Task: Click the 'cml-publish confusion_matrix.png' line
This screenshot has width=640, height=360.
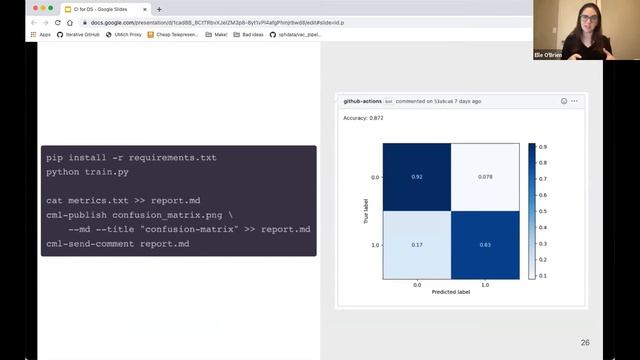Action: (x=139, y=215)
